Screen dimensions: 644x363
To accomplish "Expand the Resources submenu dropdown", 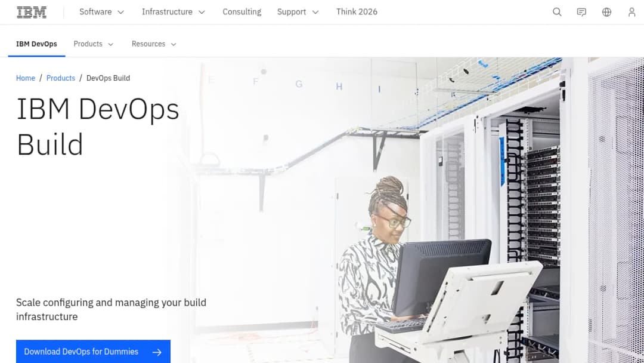I will (x=154, y=44).
